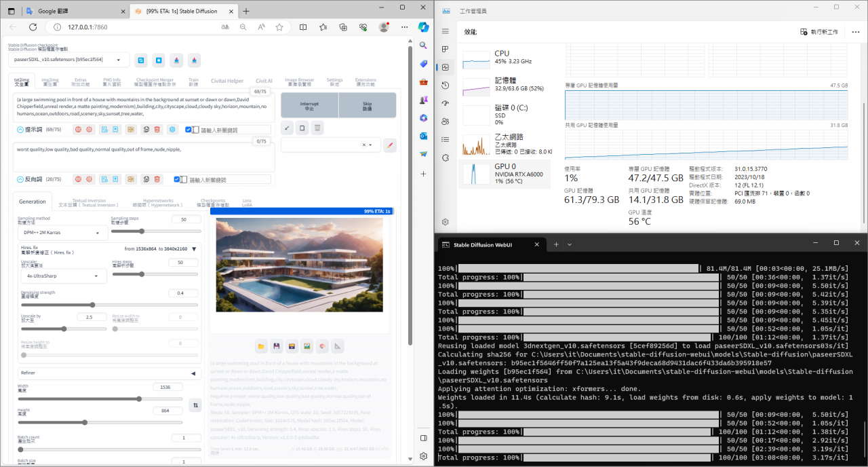Viewport: 868px width, 467px height.
Task: Open Task Manager startup apps gauge icon
Action: click(445, 103)
